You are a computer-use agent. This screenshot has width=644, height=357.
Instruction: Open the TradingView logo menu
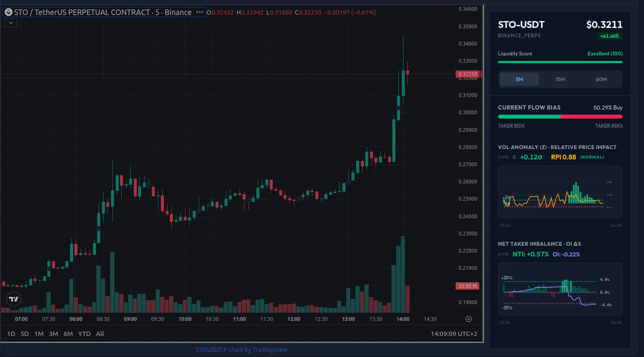13,299
